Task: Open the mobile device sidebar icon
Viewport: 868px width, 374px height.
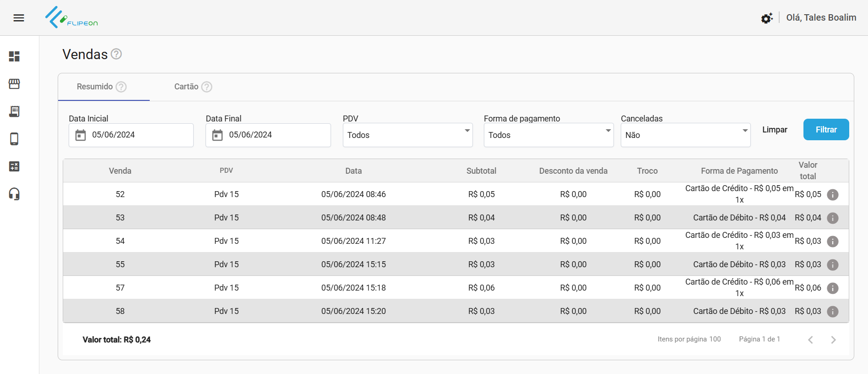Action: [14, 139]
